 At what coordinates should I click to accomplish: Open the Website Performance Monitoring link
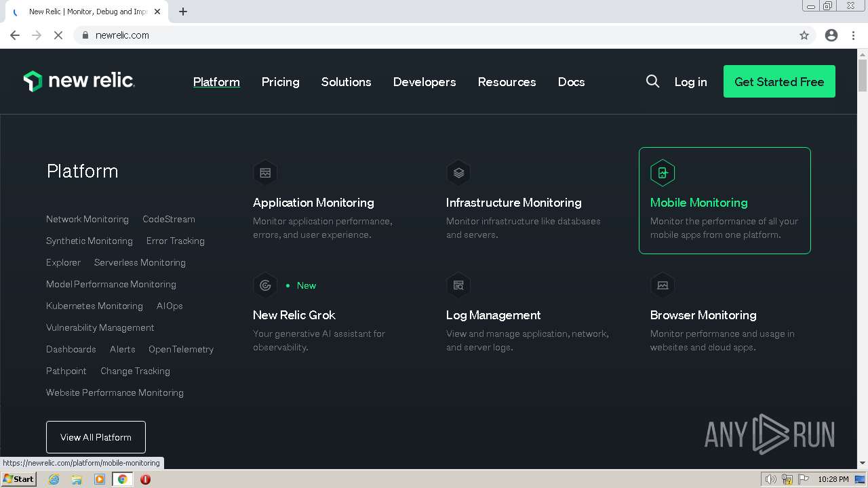(x=115, y=392)
